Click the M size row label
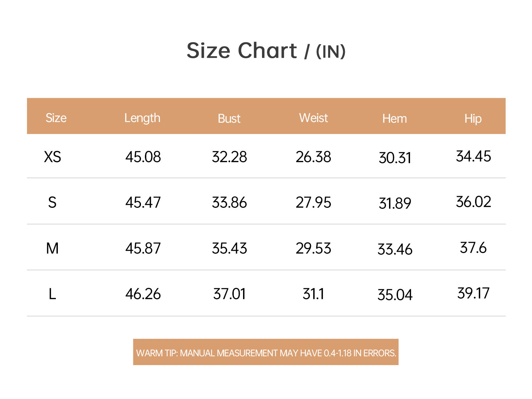 pyautogui.click(x=52, y=248)
